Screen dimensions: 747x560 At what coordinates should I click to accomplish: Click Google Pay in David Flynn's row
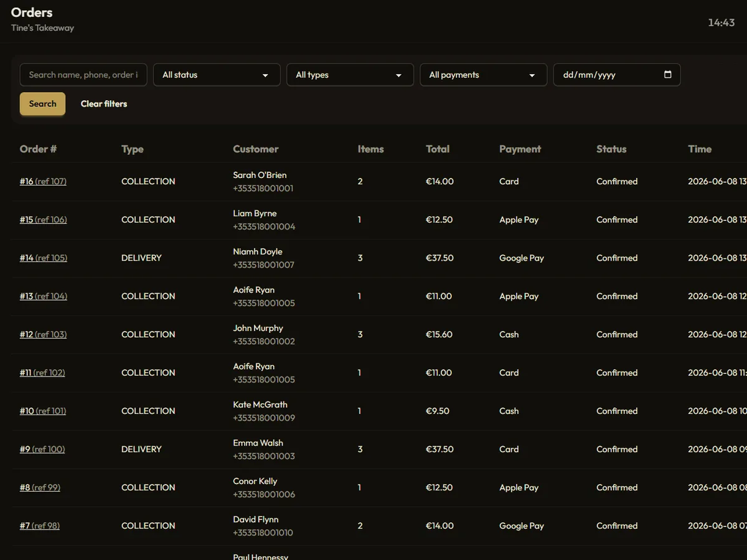pos(522,526)
